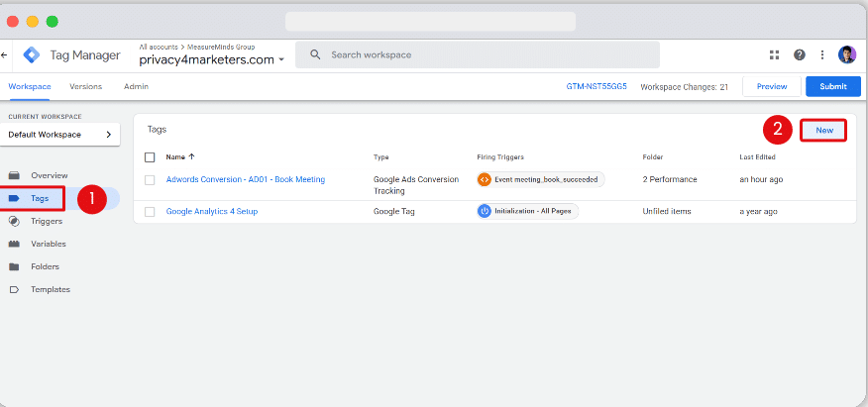Click the Google Tag type cell

click(392, 211)
